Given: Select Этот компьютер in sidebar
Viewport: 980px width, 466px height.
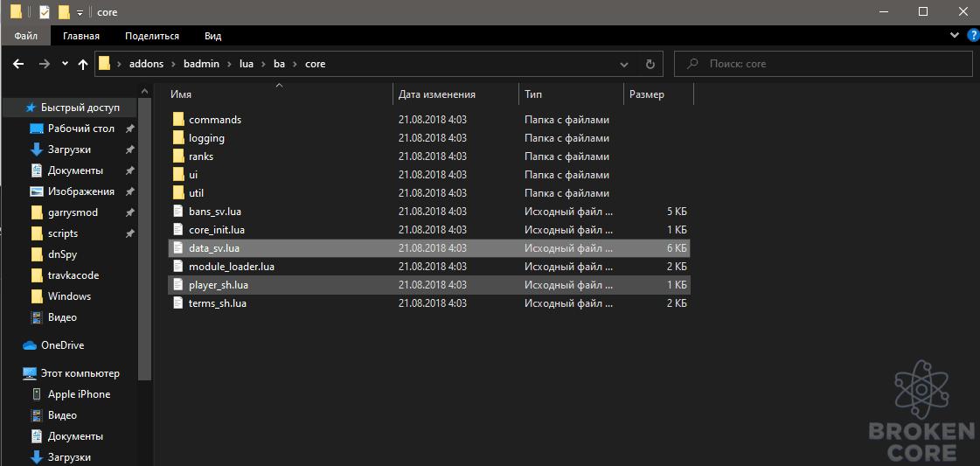Looking at the screenshot, I should pyautogui.click(x=71, y=373).
